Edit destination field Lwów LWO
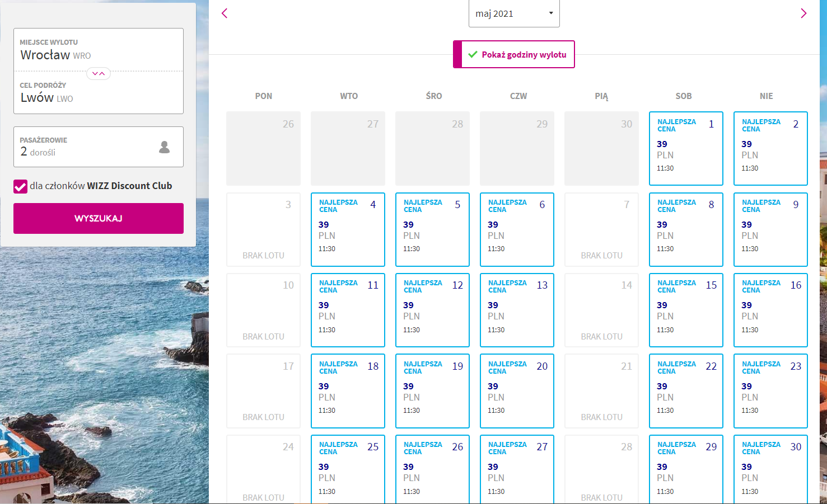Image resolution: width=827 pixels, height=504 pixels. [x=99, y=93]
